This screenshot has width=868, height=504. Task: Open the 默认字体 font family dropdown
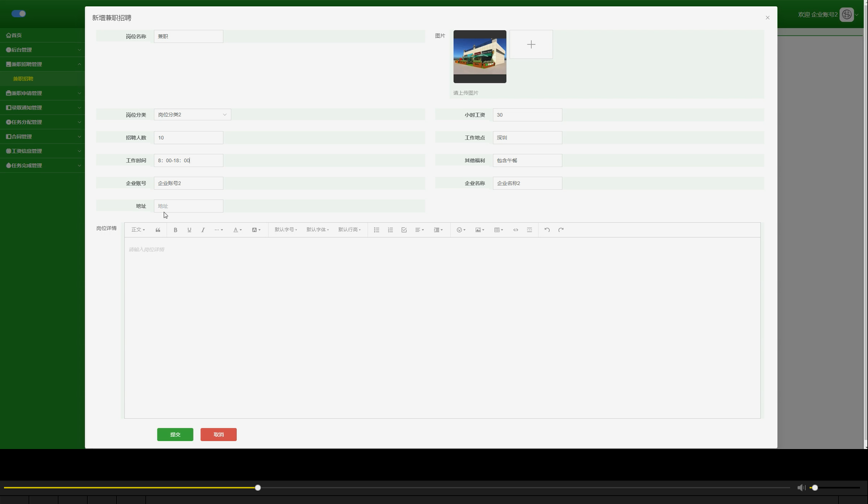tap(318, 230)
